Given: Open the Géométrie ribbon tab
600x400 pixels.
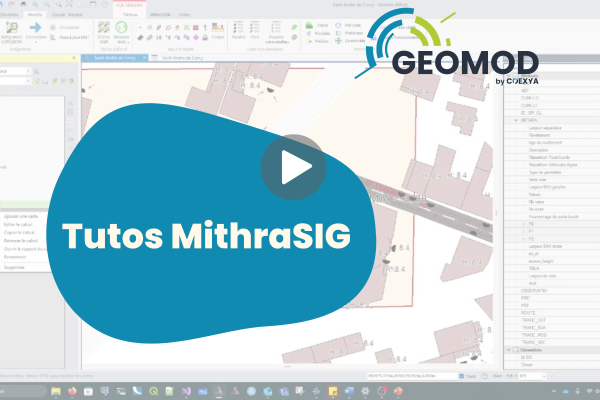Looking at the screenshot, I should pos(9,15).
